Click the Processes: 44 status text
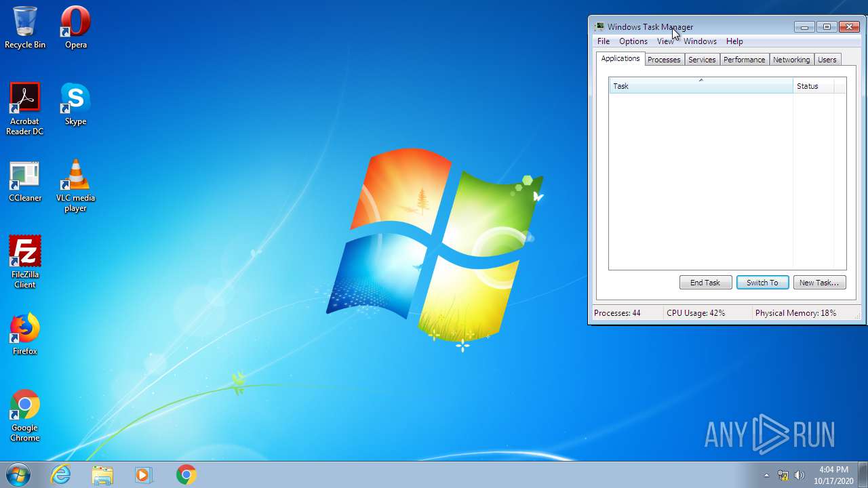 coord(617,313)
